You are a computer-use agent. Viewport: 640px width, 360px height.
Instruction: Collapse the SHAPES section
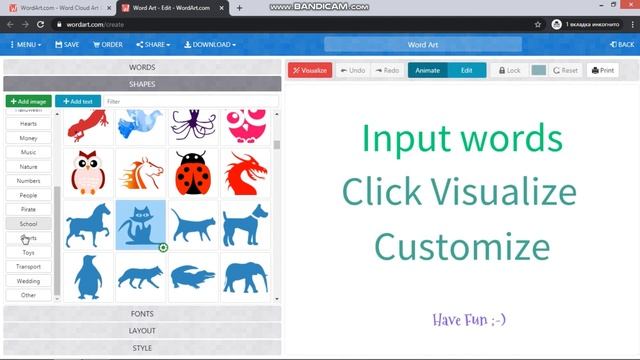tap(142, 84)
